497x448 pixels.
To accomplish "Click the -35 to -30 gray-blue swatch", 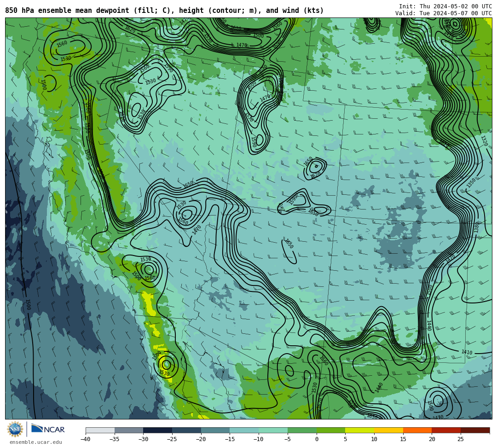I will pyautogui.click(x=129, y=430).
